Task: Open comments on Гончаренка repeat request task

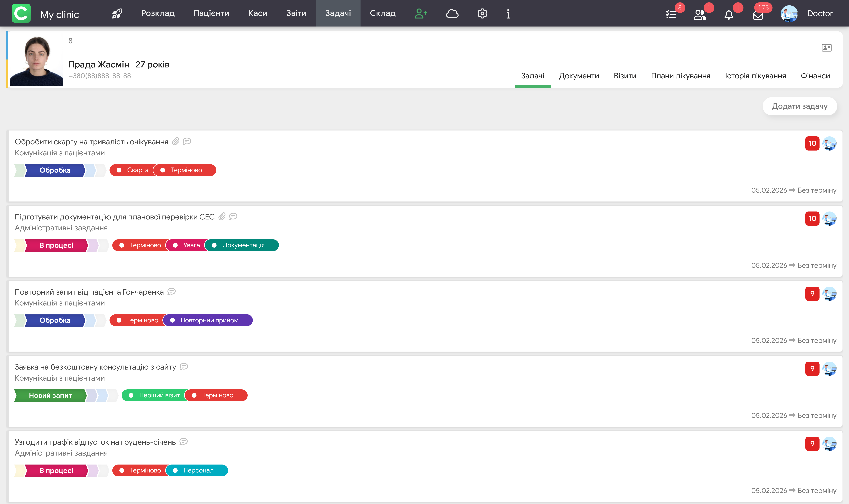Action: pyautogui.click(x=172, y=291)
